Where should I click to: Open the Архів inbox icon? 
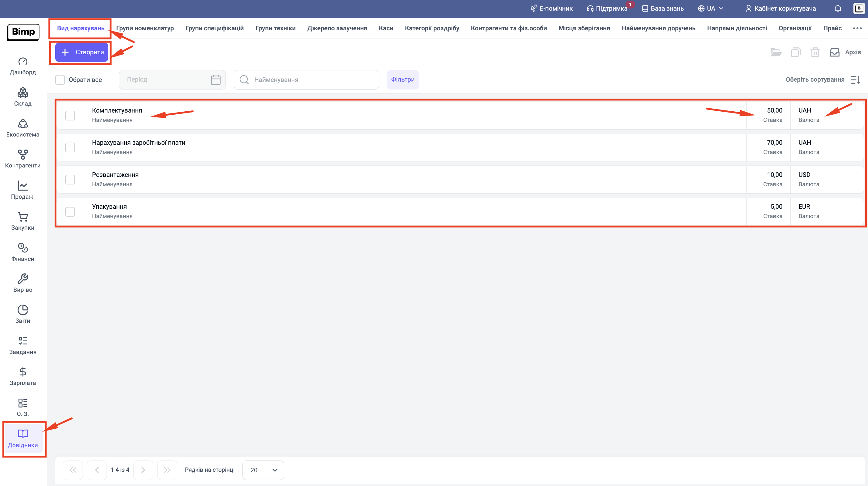834,52
